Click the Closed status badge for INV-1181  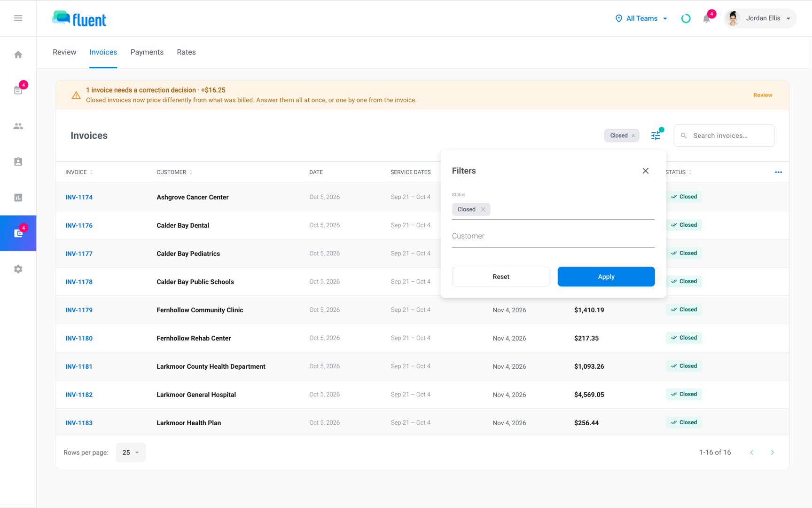(x=684, y=366)
